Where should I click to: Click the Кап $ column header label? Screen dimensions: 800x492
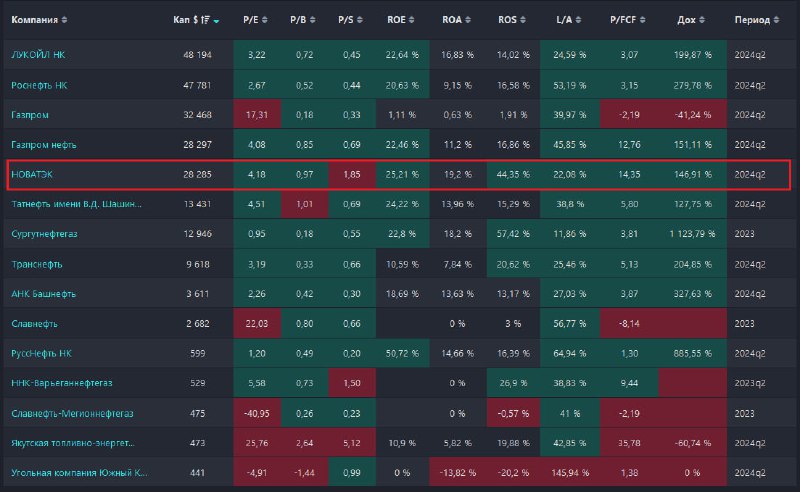click(x=186, y=20)
